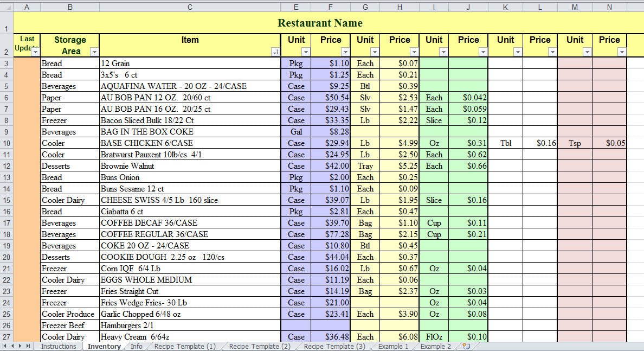Open column H Price filter dropdown
The height and width of the screenshot is (351, 644).
tap(414, 52)
